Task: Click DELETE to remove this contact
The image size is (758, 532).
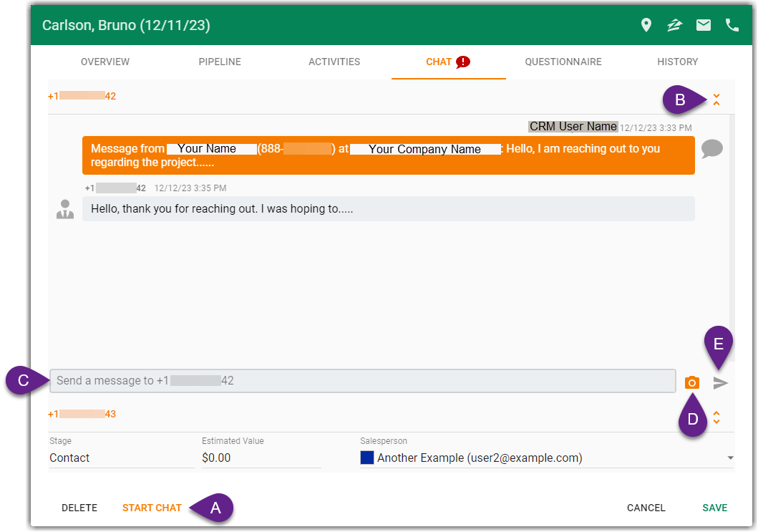Action: (79, 508)
